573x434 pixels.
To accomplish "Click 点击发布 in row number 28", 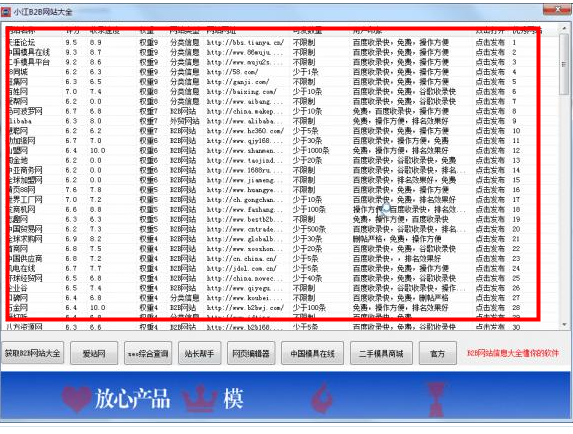I will 490,308.
